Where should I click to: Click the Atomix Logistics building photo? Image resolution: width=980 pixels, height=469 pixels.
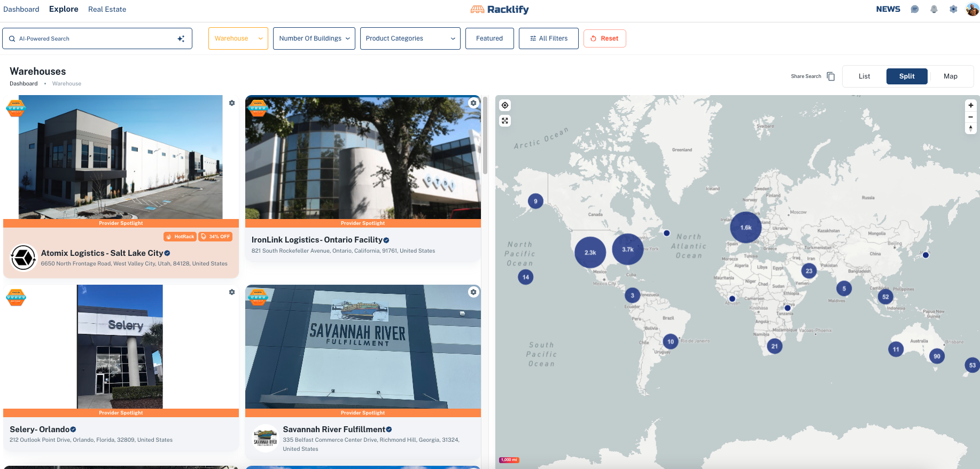pyautogui.click(x=121, y=157)
